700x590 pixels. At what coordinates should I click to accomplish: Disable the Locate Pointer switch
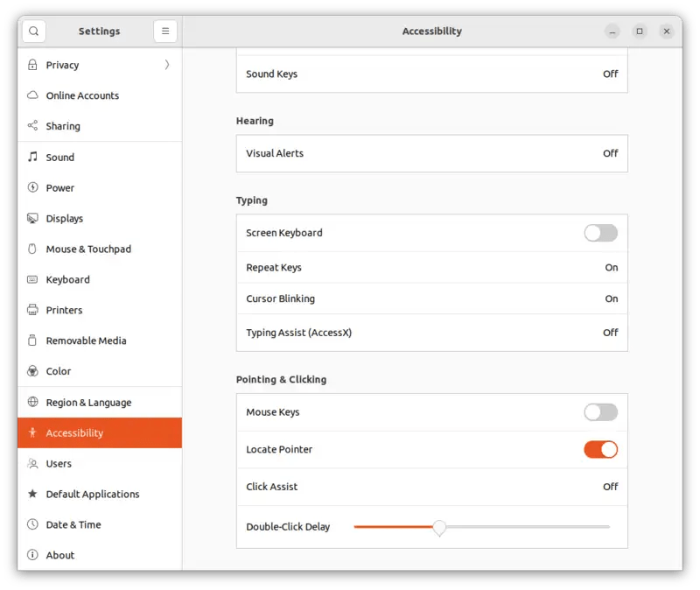600,449
